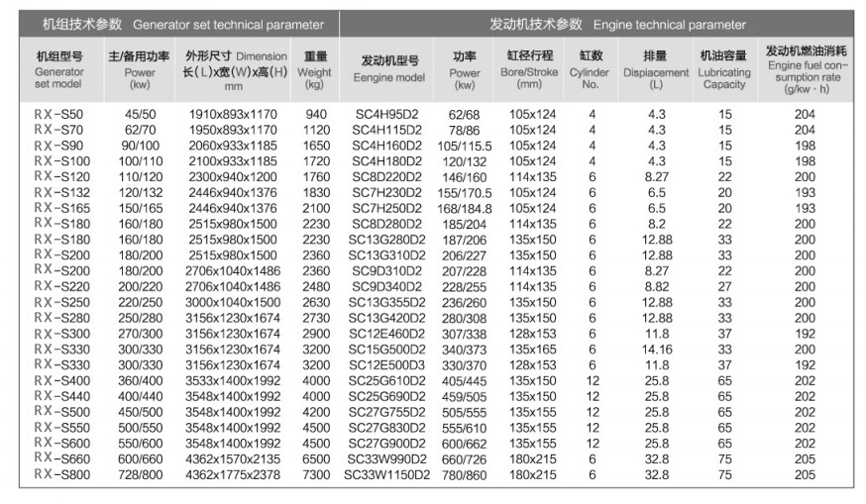866x504 pixels.
Task: Click the 8.82 displacement cell
Action: 657,286
